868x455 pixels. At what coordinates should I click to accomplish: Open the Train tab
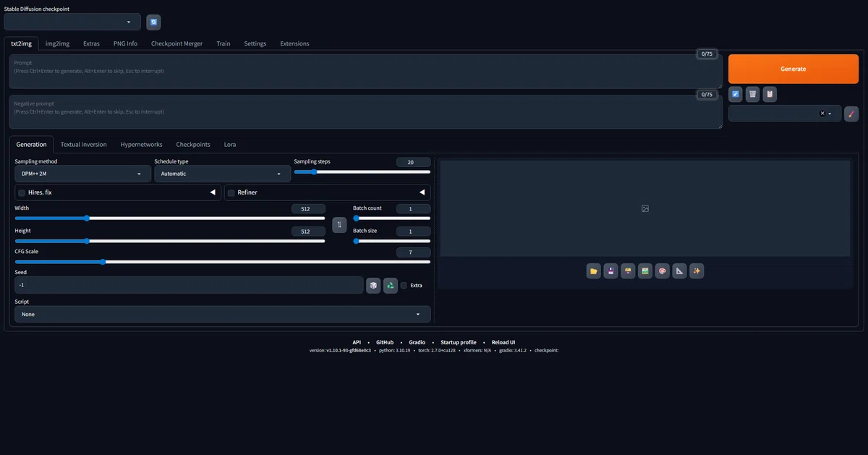224,43
